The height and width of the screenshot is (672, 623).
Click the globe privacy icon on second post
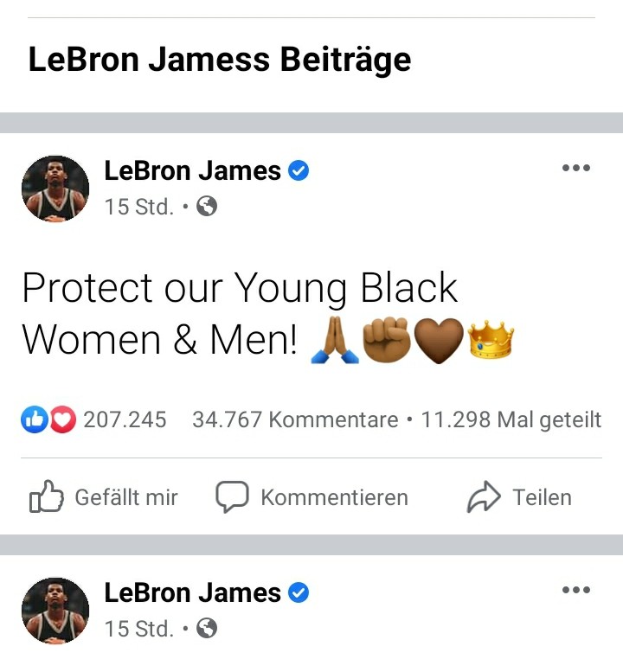point(207,628)
